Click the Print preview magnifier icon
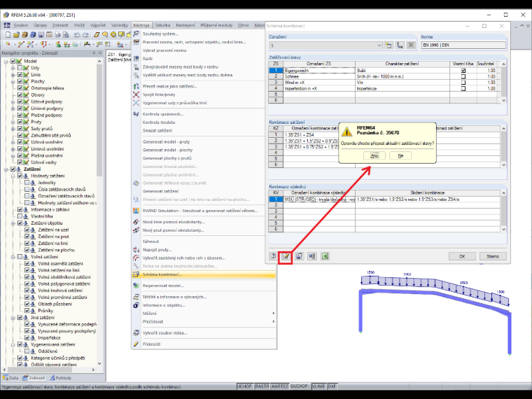 [x=66, y=34]
